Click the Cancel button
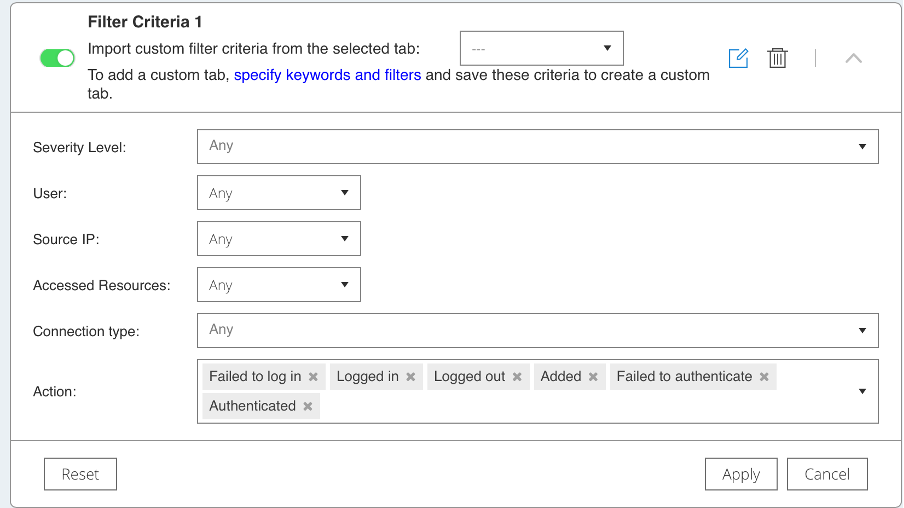 [x=826, y=474]
